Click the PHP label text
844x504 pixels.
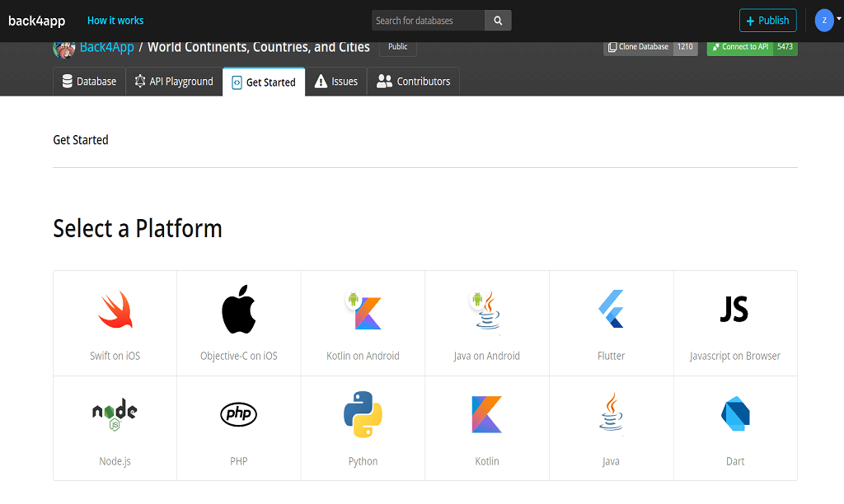pyautogui.click(x=238, y=461)
